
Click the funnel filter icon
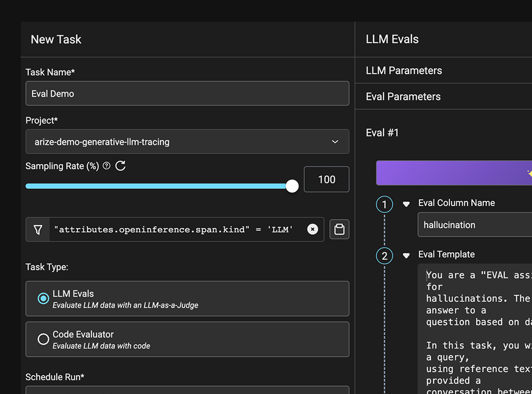click(37, 229)
